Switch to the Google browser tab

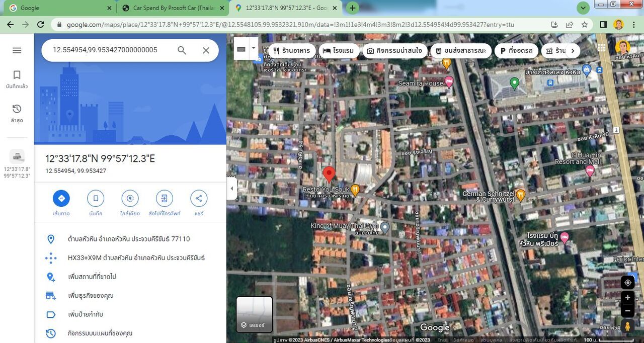(x=60, y=8)
